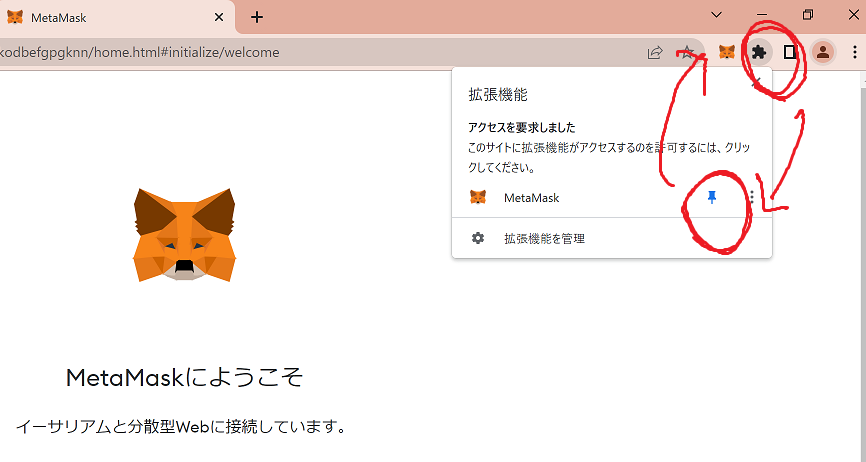This screenshot has width=866, height=462.
Task: Click the share page icon in the address bar
Action: 655,52
